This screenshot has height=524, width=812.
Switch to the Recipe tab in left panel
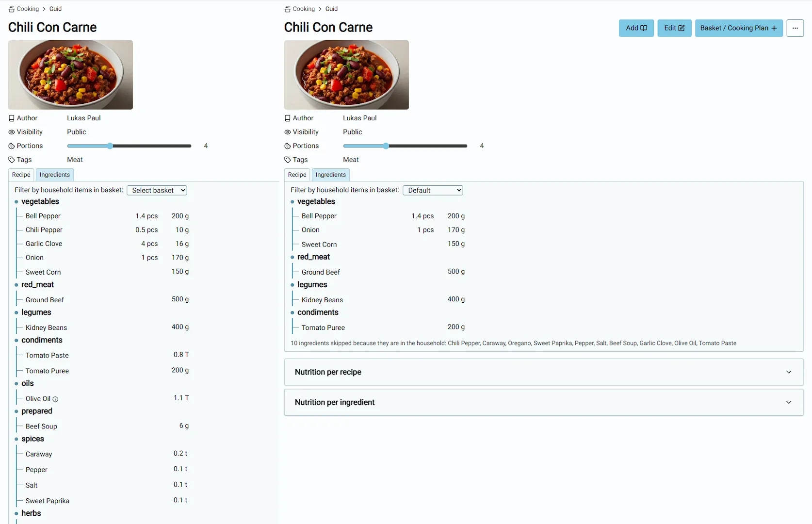(x=21, y=175)
